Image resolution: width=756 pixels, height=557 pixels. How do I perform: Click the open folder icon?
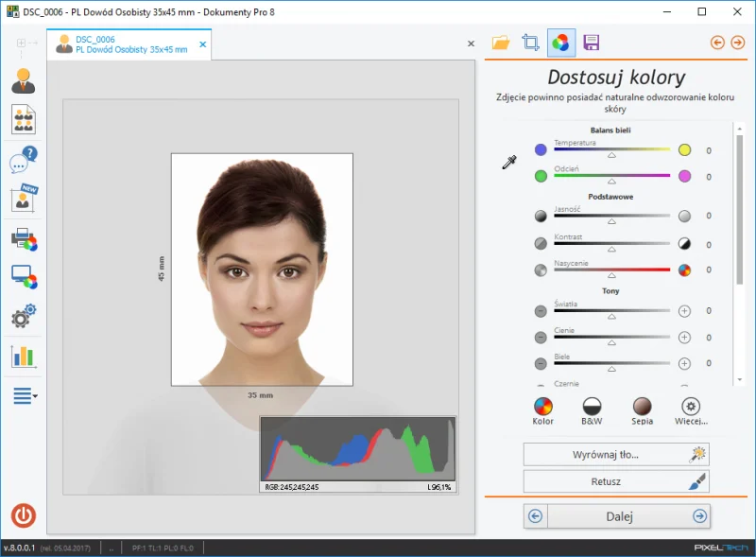pyautogui.click(x=501, y=43)
